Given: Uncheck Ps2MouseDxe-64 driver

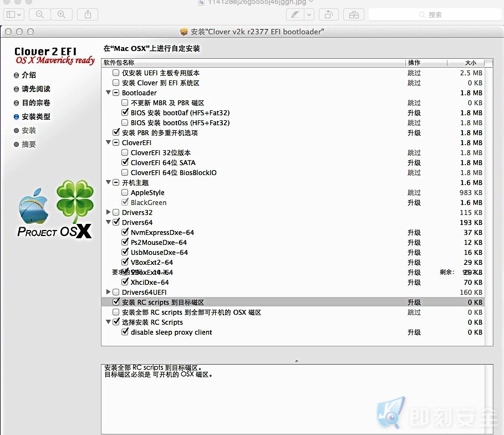Looking at the screenshot, I should (125, 242).
